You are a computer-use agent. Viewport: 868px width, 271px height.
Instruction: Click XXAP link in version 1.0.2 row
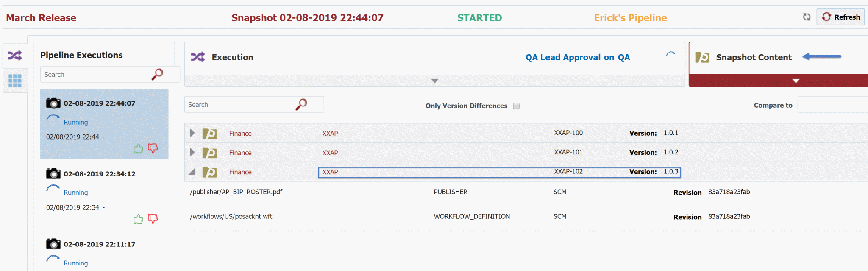(x=330, y=153)
